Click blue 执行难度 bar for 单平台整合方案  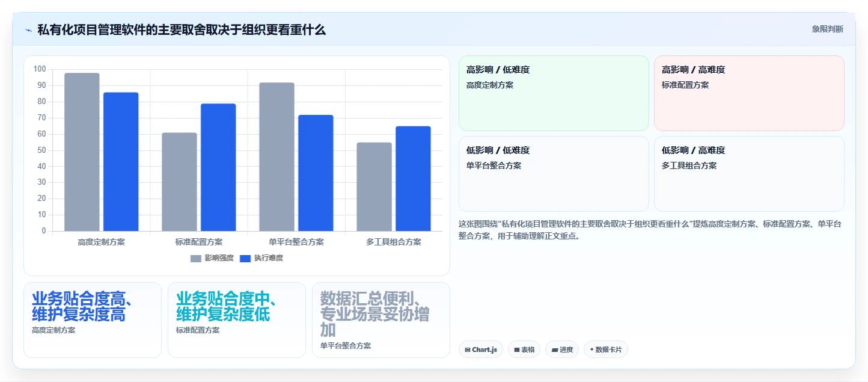(316, 173)
